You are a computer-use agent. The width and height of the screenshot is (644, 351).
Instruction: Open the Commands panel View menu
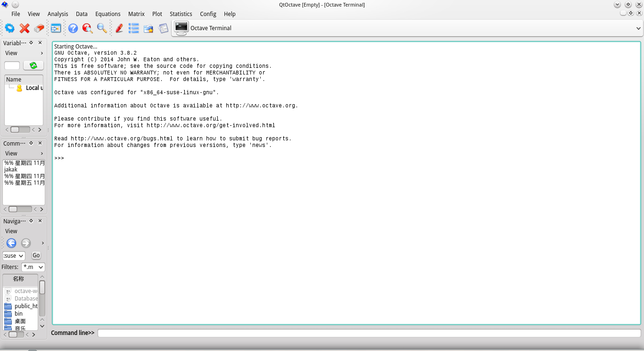11,154
